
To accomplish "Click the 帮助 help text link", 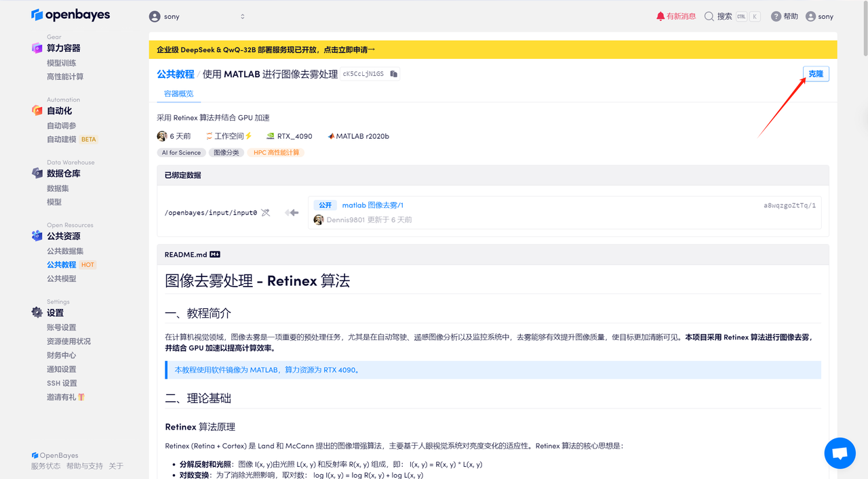I will (x=791, y=16).
